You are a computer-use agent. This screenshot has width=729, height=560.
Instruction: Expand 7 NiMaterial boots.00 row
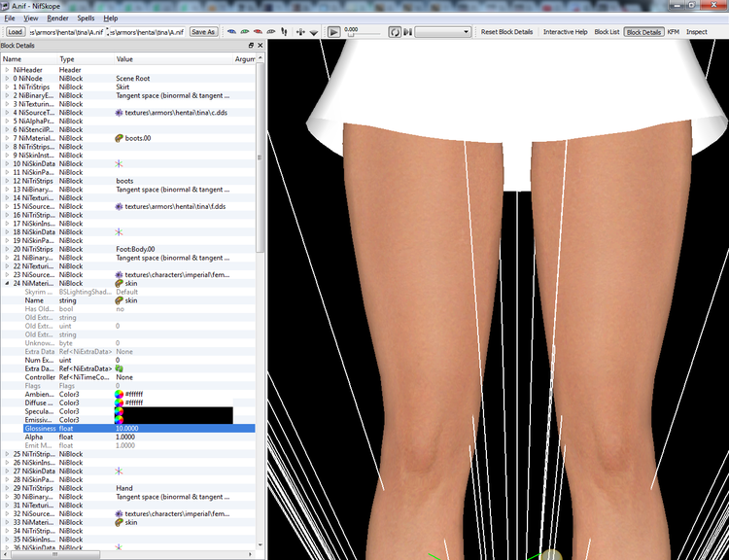(7, 138)
